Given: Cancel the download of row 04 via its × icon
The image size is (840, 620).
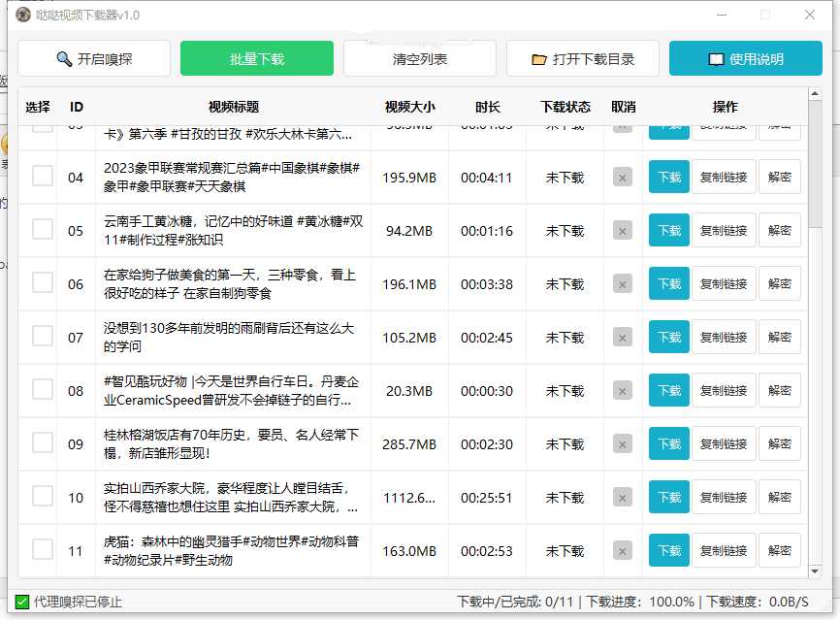Looking at the screenshot, I should tap(621, 177).
